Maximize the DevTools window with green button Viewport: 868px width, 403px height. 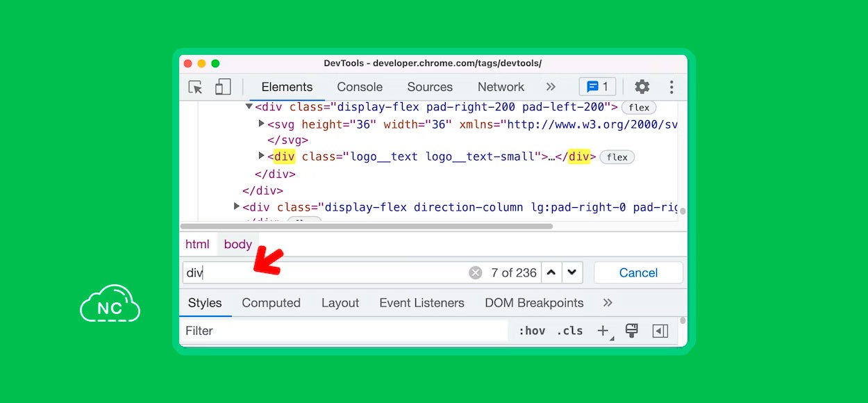215,63
